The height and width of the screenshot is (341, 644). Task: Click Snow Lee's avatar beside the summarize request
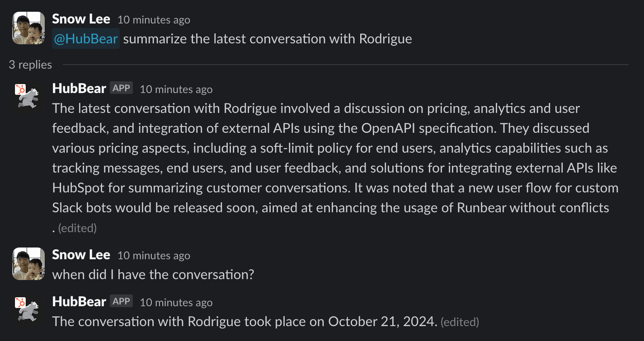click(28, 28)
